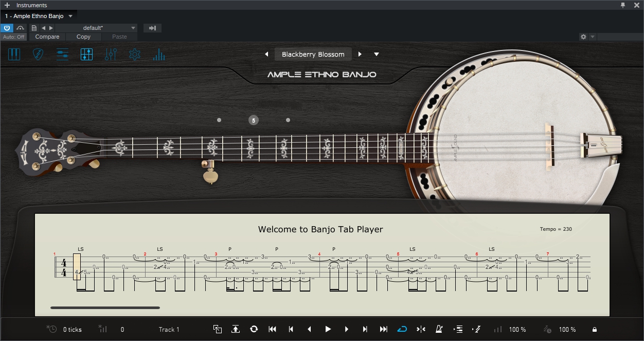Expand the tab preset menu triangle
Image resolution: width=644 pixels, height=341 pixels.
tap(377, 54)
